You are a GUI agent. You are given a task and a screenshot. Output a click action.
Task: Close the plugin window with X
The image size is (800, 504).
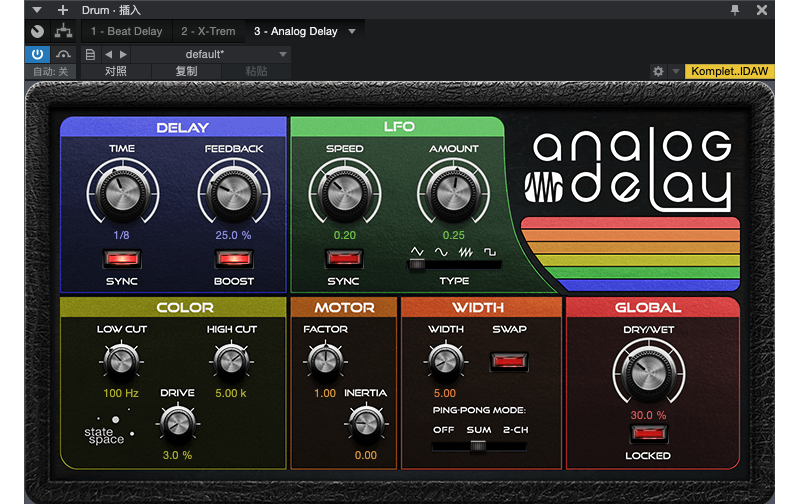tap(762, 10)
